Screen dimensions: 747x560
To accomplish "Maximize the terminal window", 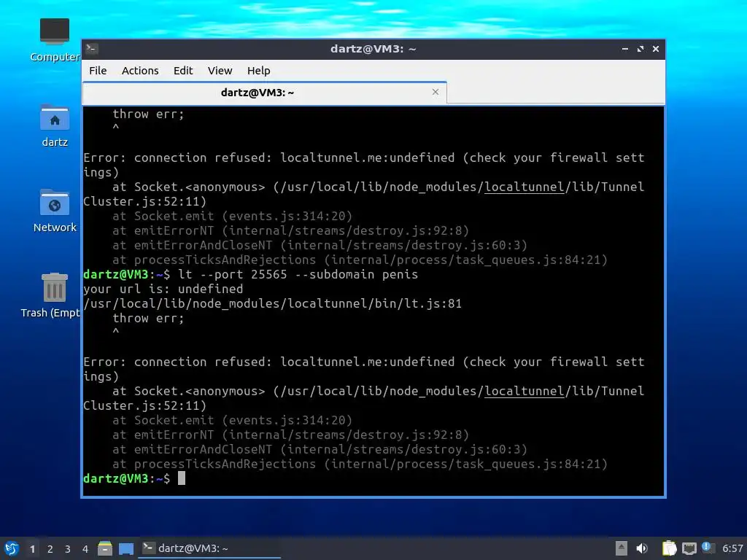I will tap(640, 49).
